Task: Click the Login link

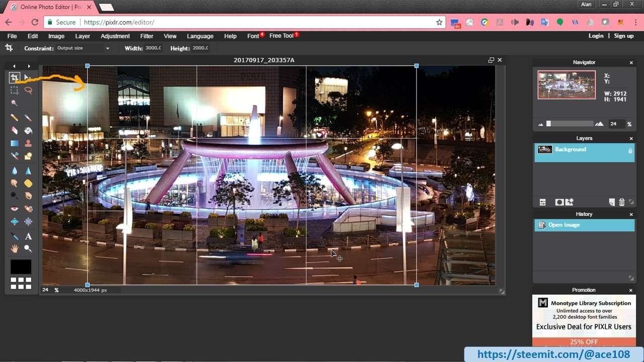Action: pos(596,36)
